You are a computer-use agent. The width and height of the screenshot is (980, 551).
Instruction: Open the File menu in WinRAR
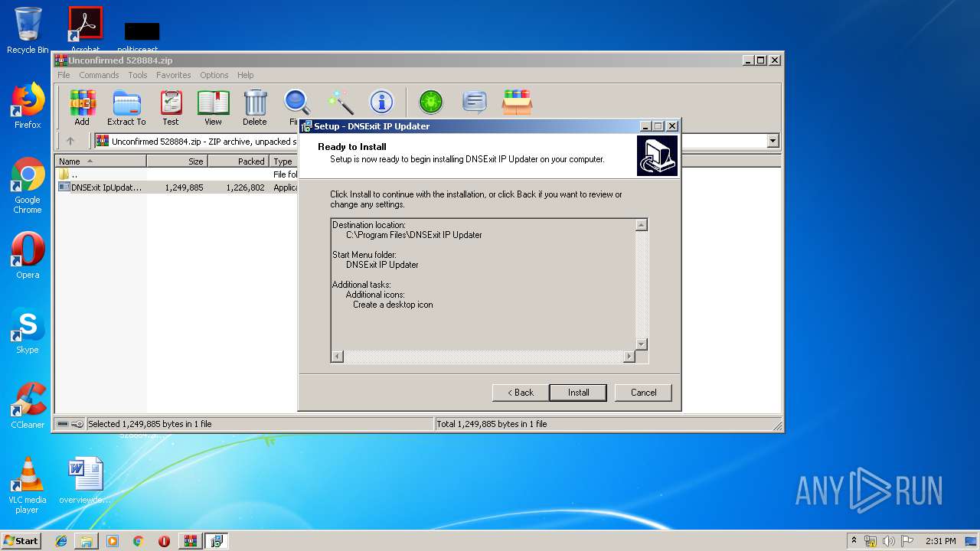pos(64,75)
